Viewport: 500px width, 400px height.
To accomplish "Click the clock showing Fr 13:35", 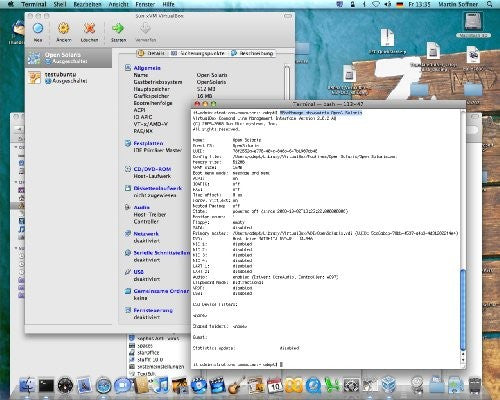I will click(419, 4).
